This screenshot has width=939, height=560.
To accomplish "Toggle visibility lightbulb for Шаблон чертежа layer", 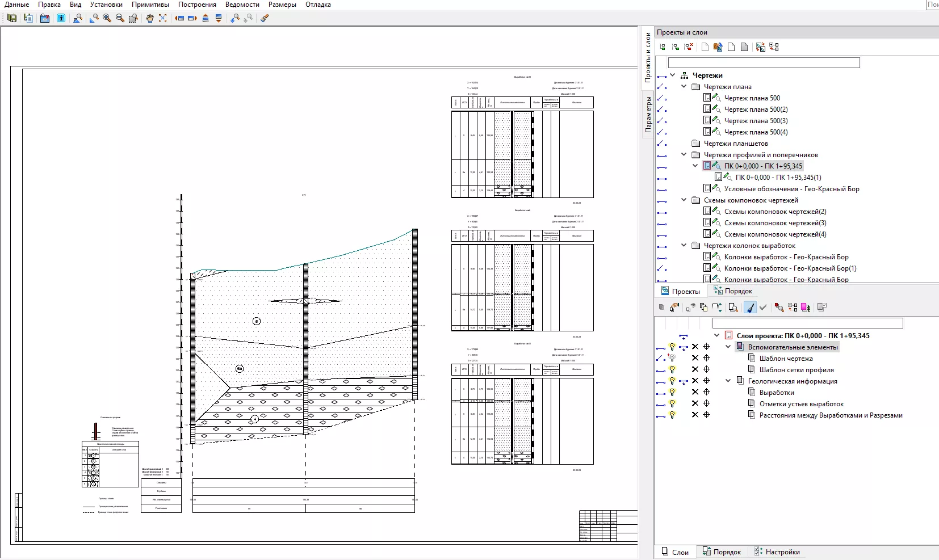I will click(672, 358).
